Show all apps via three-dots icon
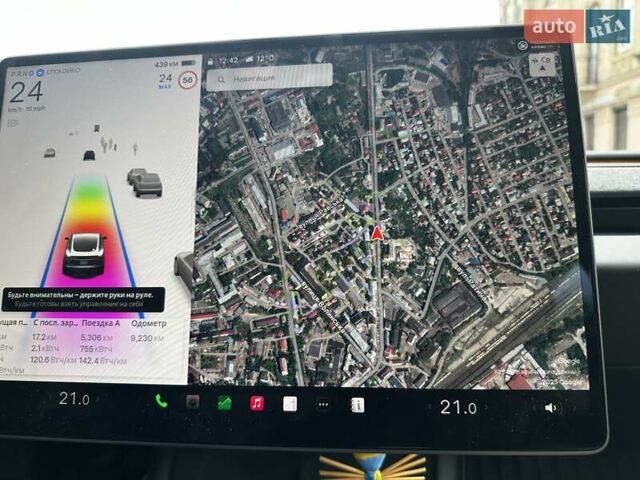Screen dimensions: 640x480 (x=323, y=405)
